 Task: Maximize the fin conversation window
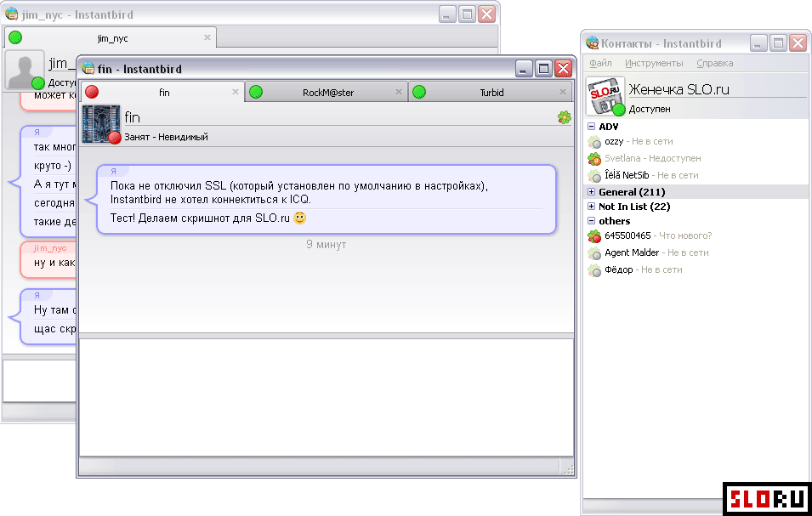pyautogui.click(x=543, y=68)
